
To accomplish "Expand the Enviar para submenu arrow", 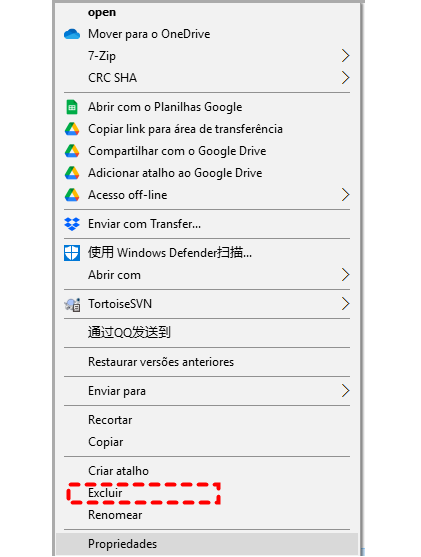I will 345,391.
